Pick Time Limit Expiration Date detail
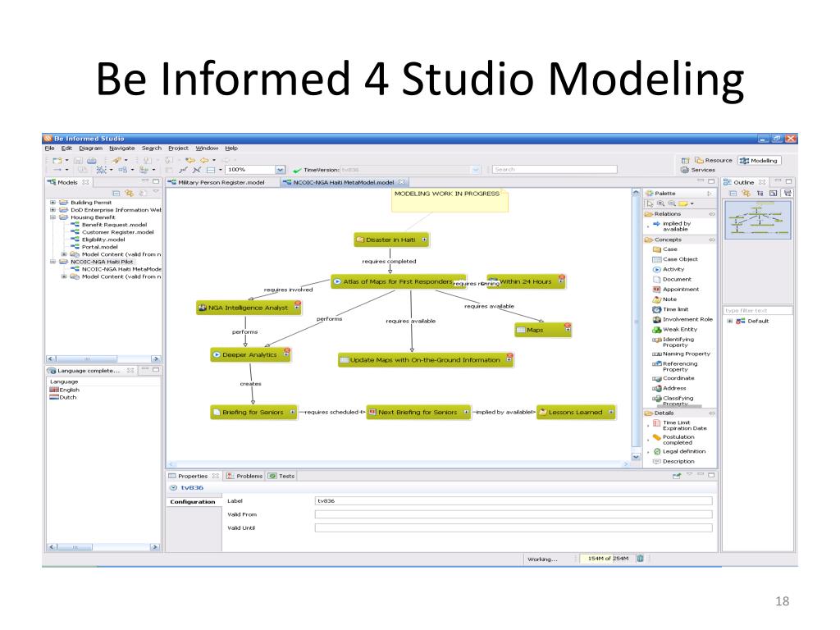The image size is (840, 630). [680, 426]
